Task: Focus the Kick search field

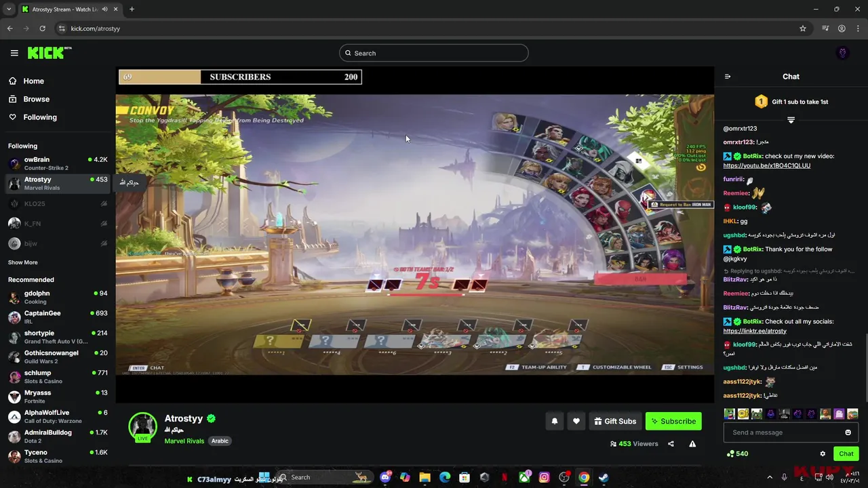Action: pos(434,53)
